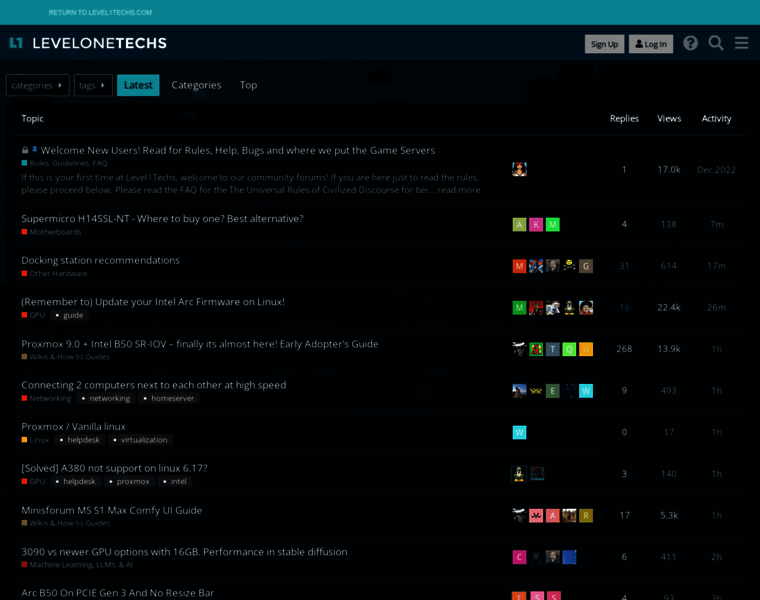Click the pin icon on Welcome topic

click(34, 150)
